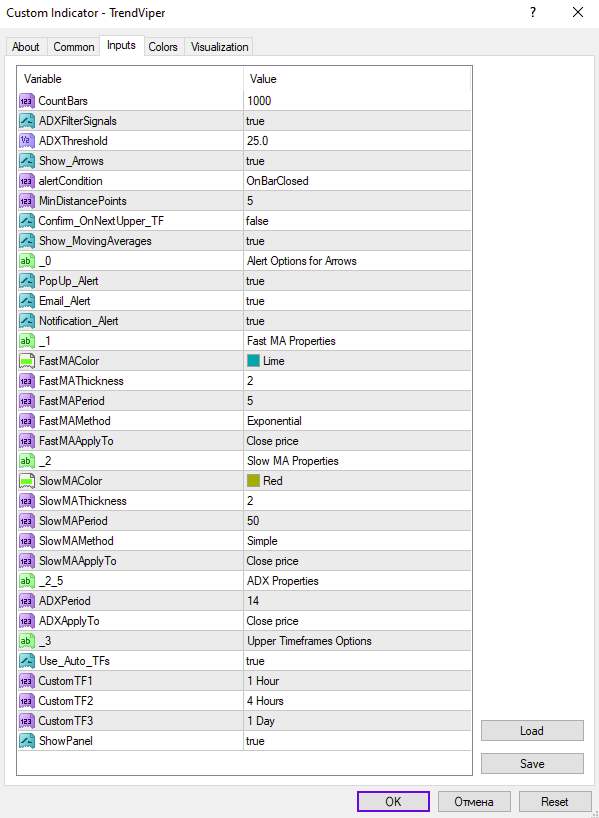Click the double-type icon beside ADXThreshold

(27, 141)
